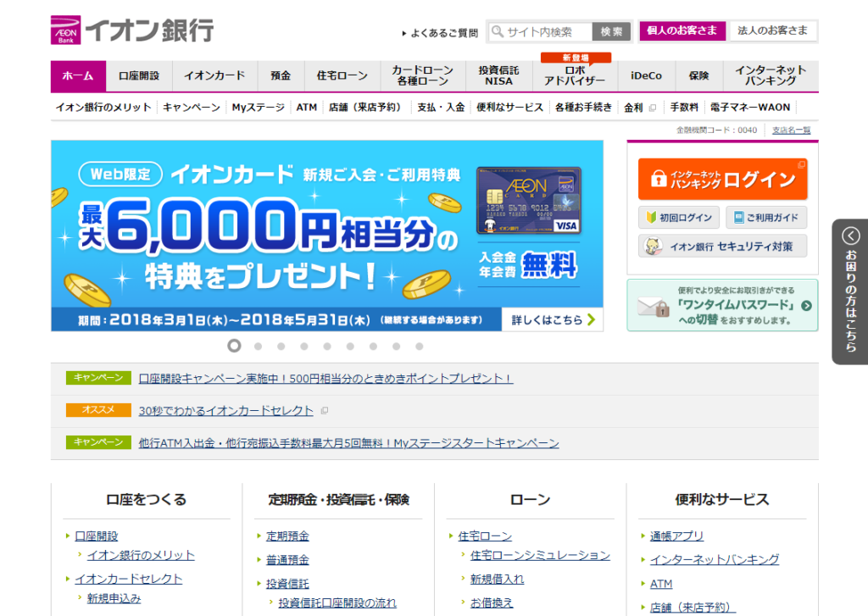Select the fourth carousel dot
This screenshot has height=616, width=868.
coord(304,347)
